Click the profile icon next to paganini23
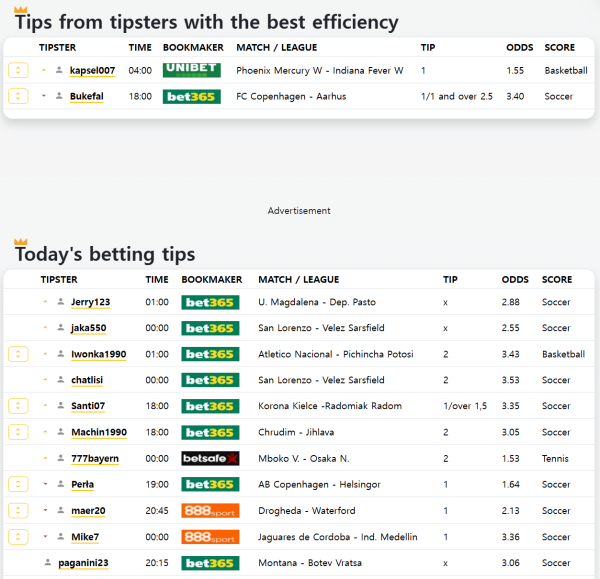 pos(47,563)
